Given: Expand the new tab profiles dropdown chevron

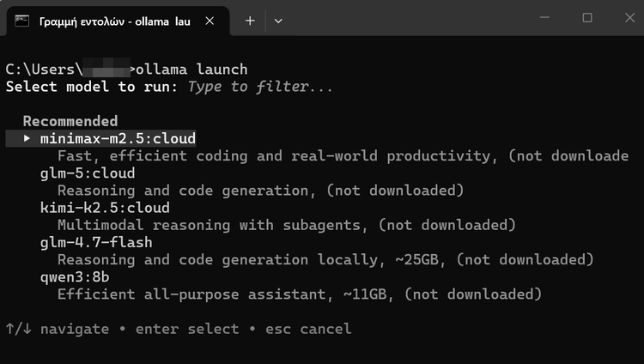Looking at the screenshot, I should [278, 20].
